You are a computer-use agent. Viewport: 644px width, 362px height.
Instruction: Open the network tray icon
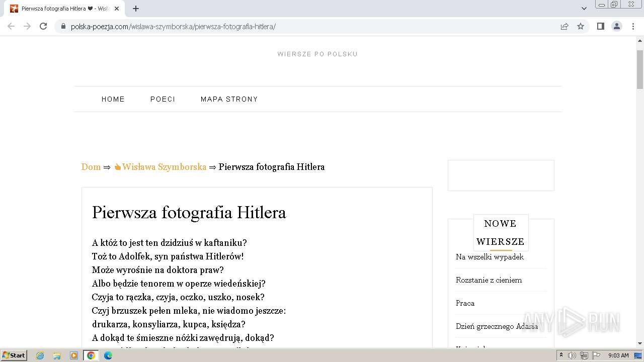pos(584,355)
